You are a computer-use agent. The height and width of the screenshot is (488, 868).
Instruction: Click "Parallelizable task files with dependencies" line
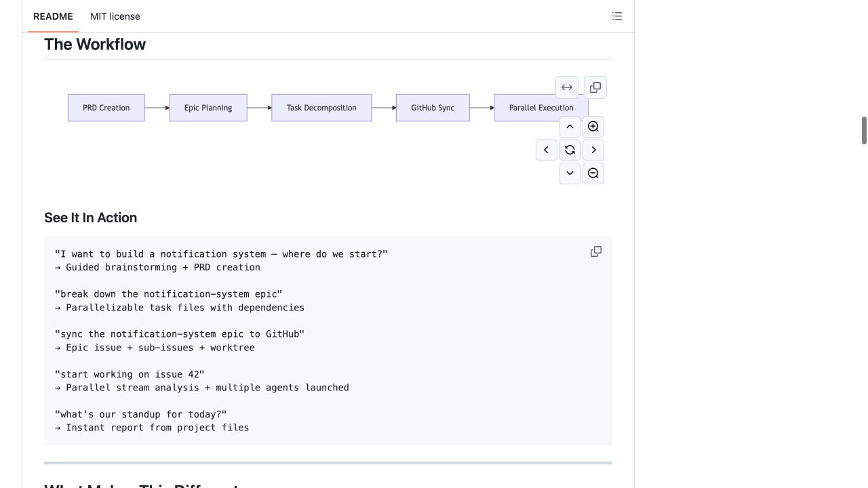180,308
